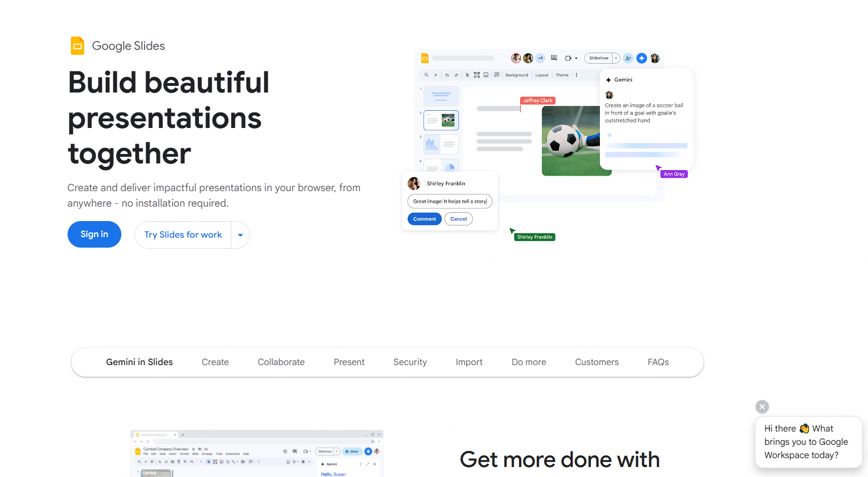Click the Sign in button
Image resolution: width=868 pixels, height=477 pixels.
94,234
